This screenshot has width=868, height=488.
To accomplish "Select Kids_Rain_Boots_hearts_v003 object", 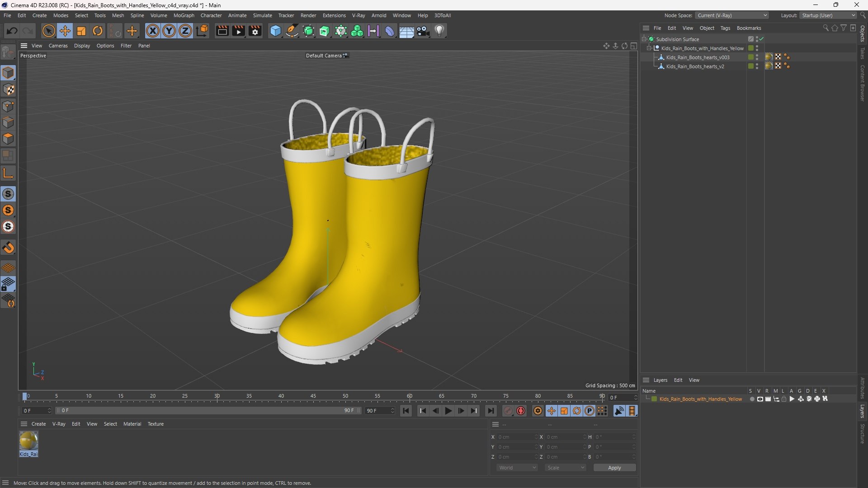I will (x=698, y=57).
